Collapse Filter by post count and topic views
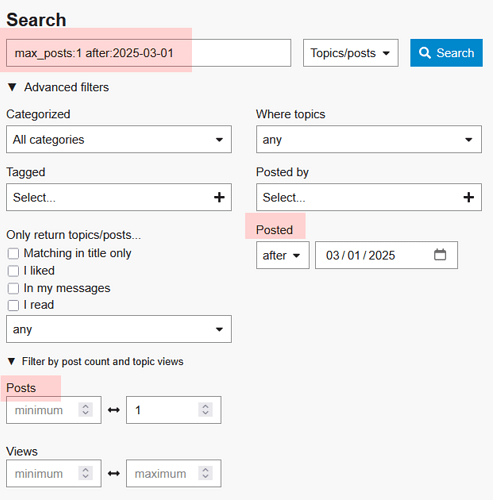This screenshot has width=493, height=500. click(x=95, y=361)
